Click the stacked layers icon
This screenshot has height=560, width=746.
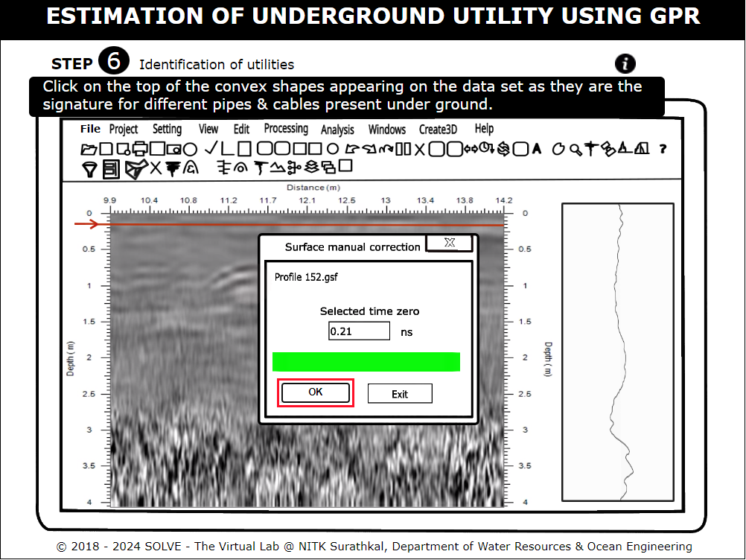pyautogui.click(x=312, y=167)
